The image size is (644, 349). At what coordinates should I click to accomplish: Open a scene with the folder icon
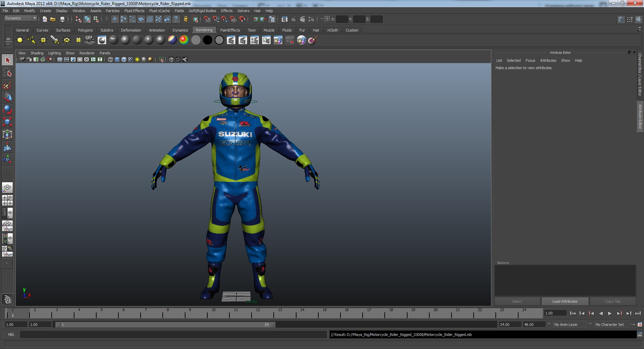coord(53,19)
